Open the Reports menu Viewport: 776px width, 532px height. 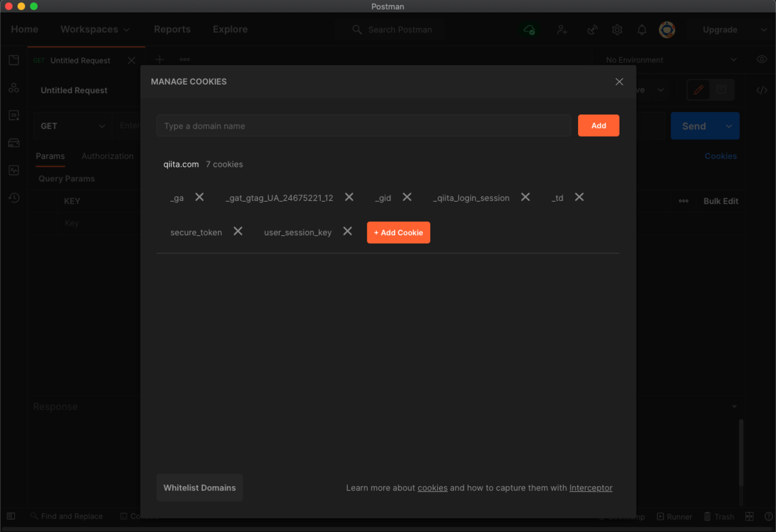(172, 30)
